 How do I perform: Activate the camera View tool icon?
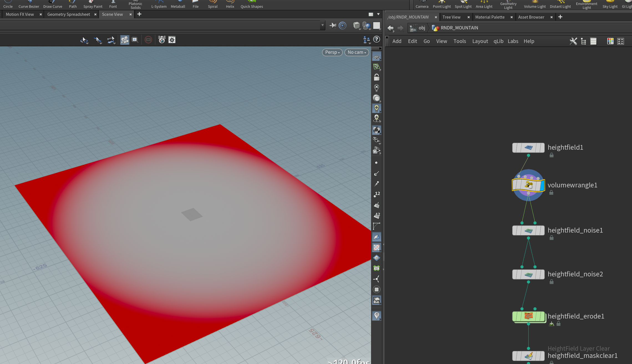125,40
